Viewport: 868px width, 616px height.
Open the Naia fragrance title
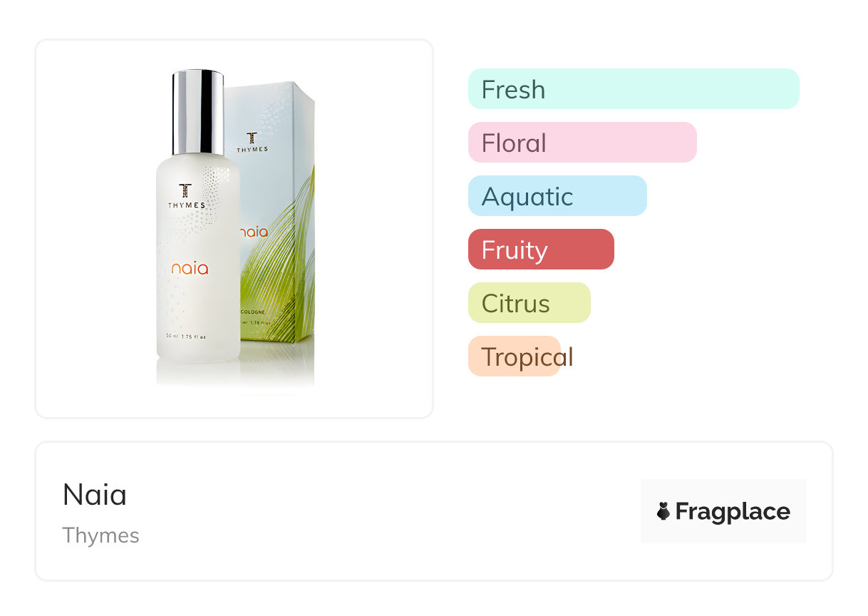(x=95, y=495)
